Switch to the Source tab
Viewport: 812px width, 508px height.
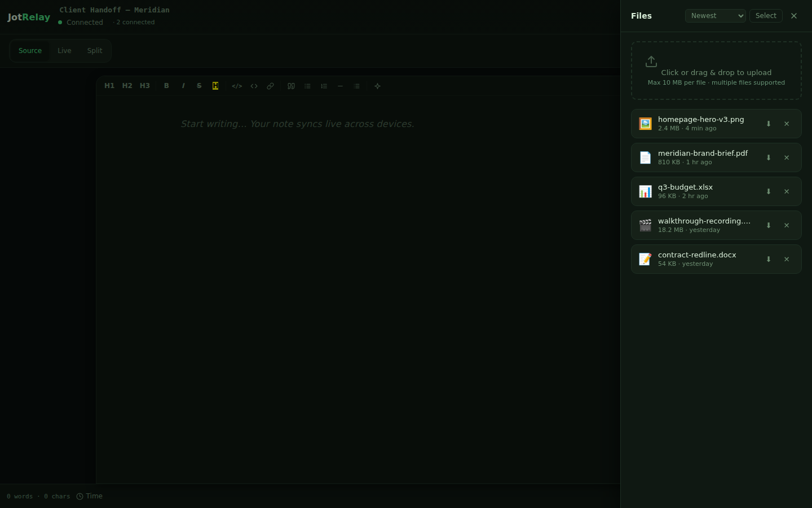[x=30, y=51]
